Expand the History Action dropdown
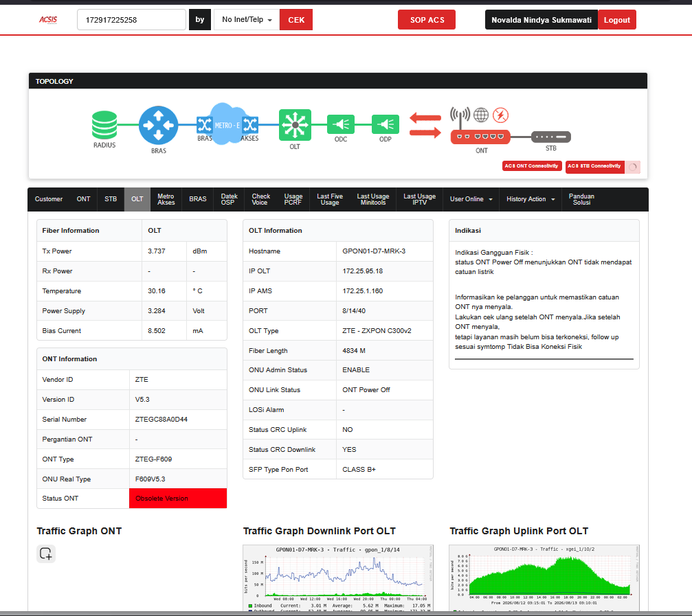The width and height of the screenshot is (692, 616). click(x=531, y=199)
